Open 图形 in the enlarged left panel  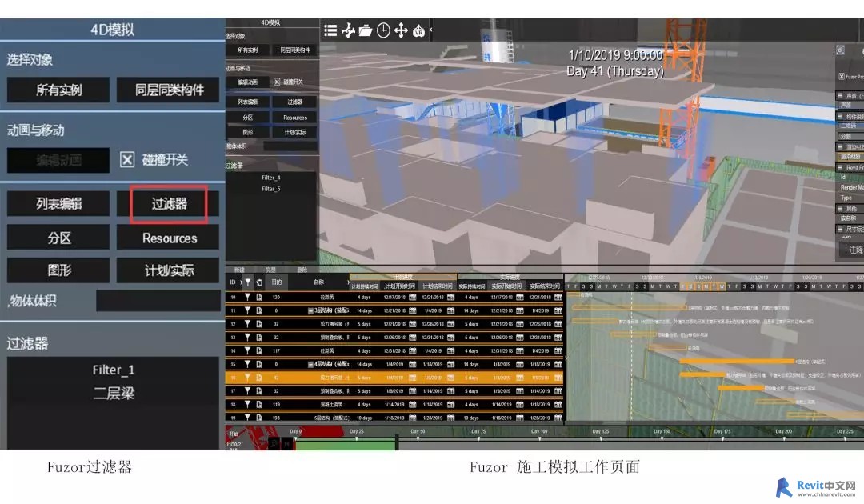pos(58,270)
